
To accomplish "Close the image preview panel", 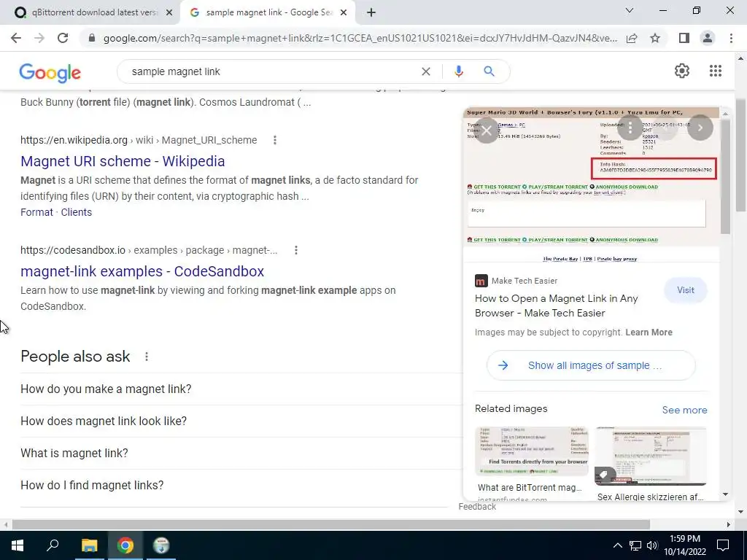I will click(x=487, y=131).
